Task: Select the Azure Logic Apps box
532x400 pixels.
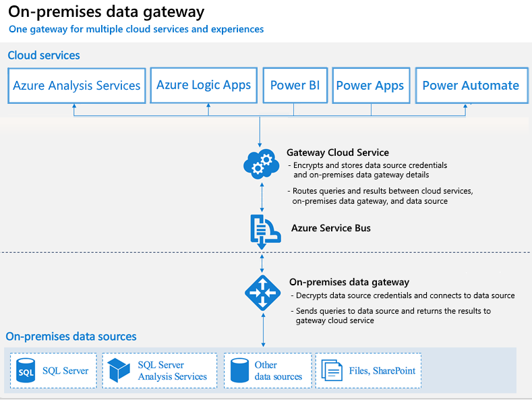Action: (x=204, y=85)
